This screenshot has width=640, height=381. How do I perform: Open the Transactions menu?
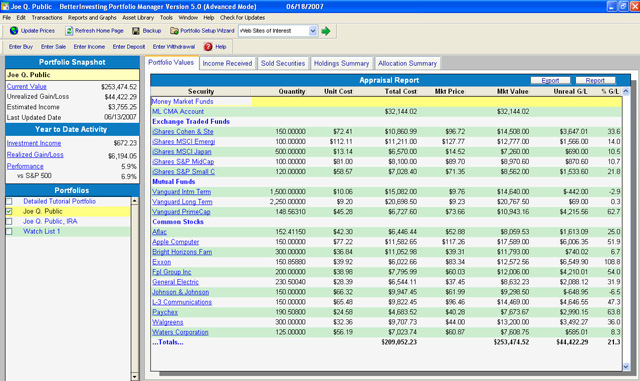pyautogui.click(x=47, y=18)
